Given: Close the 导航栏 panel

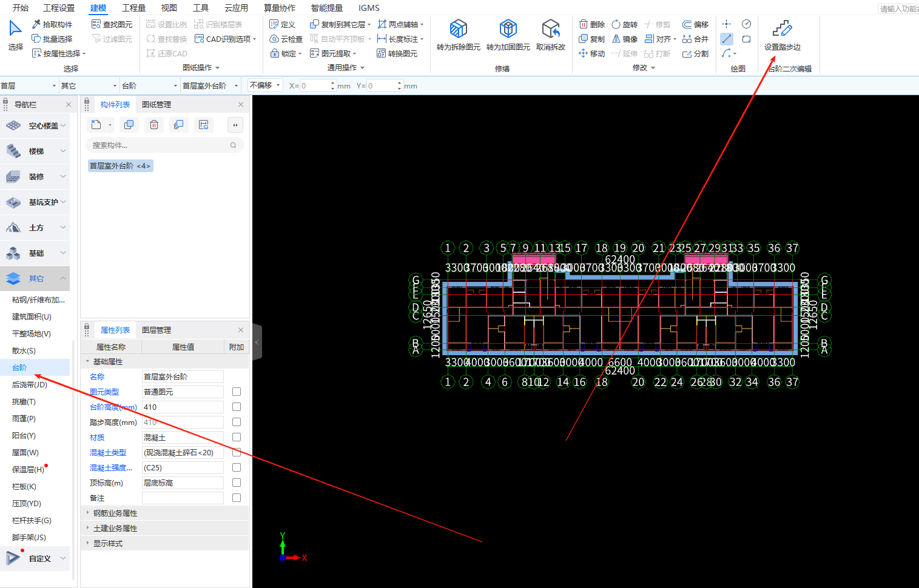Looking at the screenshot, I should coord(69,104).
